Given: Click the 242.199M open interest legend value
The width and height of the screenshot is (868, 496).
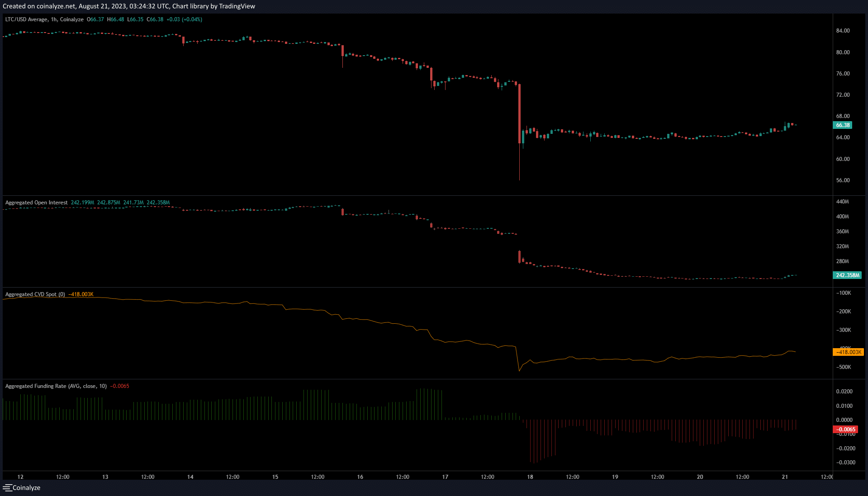Looking at the screenshot, I should [82, 203].
